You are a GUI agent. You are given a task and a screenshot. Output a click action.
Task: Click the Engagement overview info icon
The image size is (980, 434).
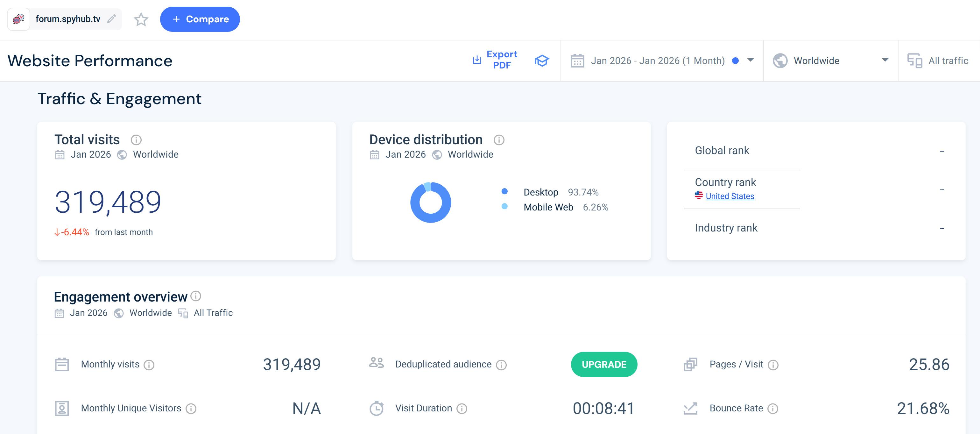(196, 296)
